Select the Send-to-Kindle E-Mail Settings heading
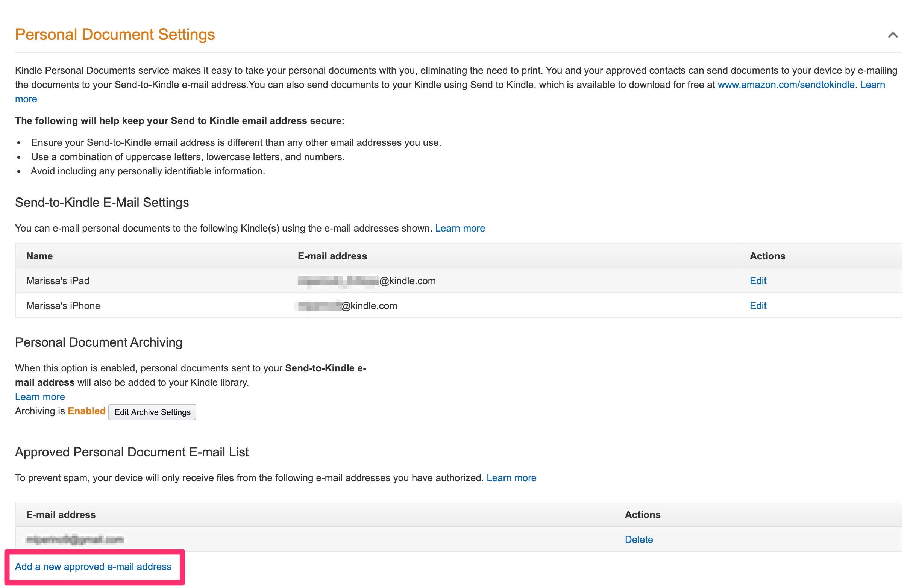The image size is (916, 588). (x=102, y=202)
